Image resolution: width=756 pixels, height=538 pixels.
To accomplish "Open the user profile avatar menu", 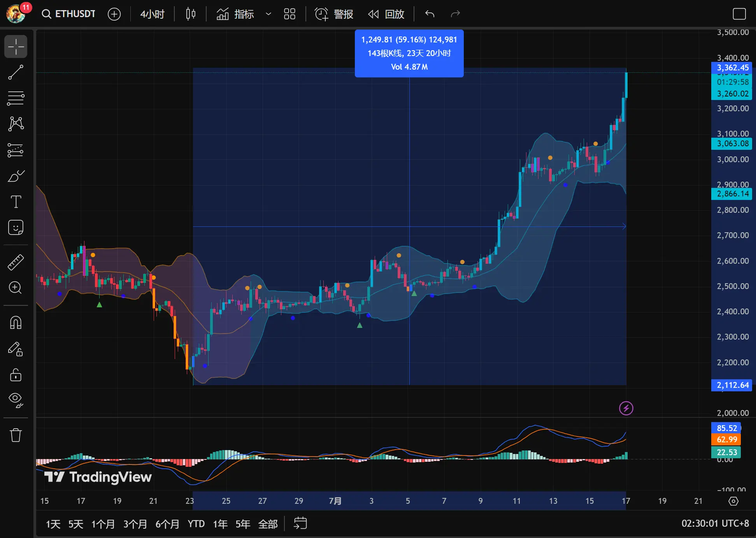I will 16,14.
